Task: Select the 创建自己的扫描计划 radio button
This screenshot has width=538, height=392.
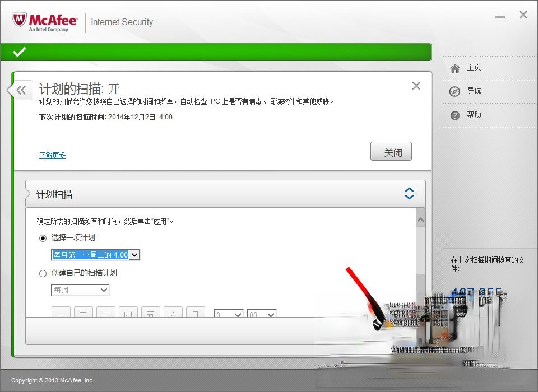Action: (43, 273)
